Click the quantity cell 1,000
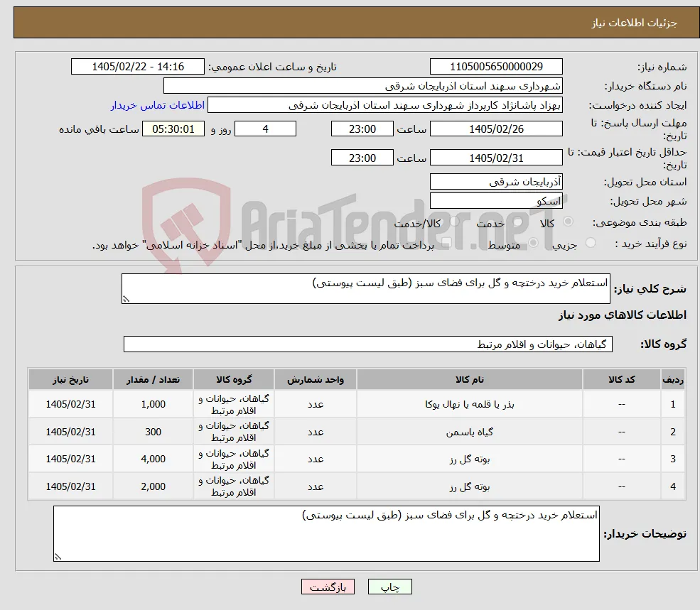Image resolution: width=700 pixels, height=610 pixels. coord(153,404)
